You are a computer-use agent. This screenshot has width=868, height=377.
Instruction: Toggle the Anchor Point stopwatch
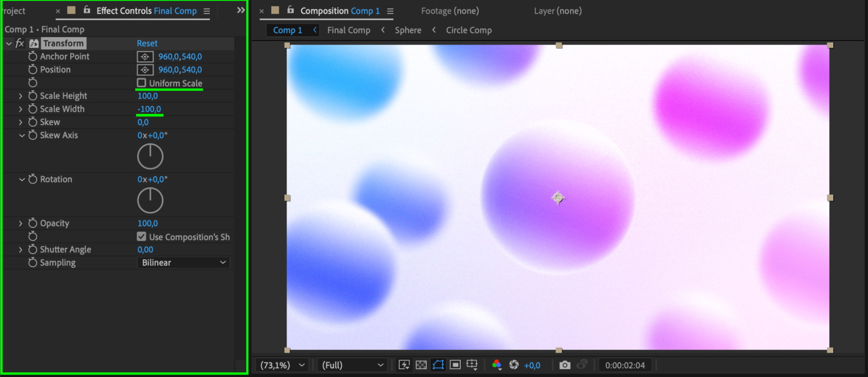coord(33,56)
